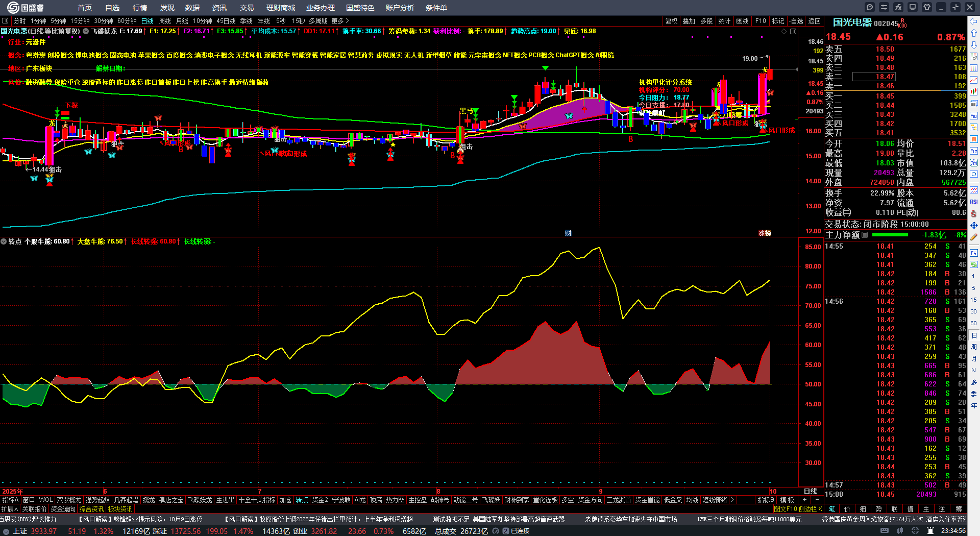Toggle the 转点 indicator panel circle button
Viewport: 980px width, 536px height.
4,241
